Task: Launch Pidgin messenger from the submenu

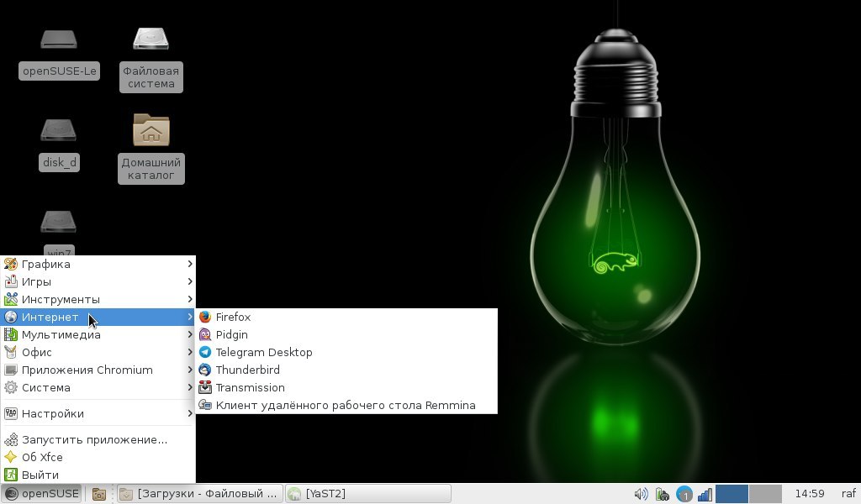Action: (x=346, y=334)
